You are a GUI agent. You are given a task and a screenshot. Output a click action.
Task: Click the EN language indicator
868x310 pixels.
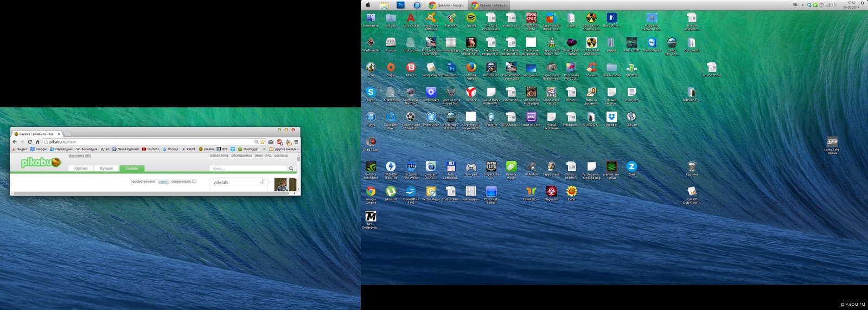click(x=795, y=5)
